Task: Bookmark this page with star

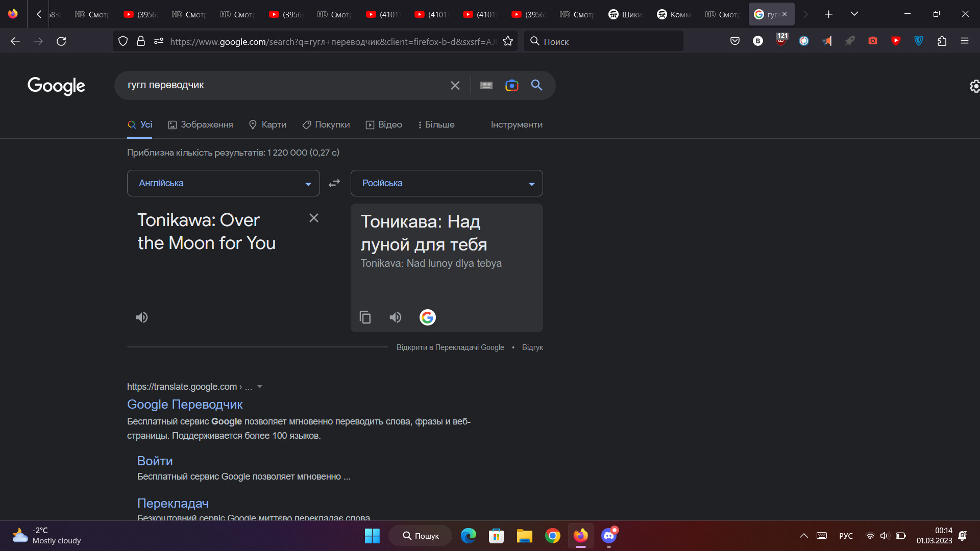Action: coord(508,41)
